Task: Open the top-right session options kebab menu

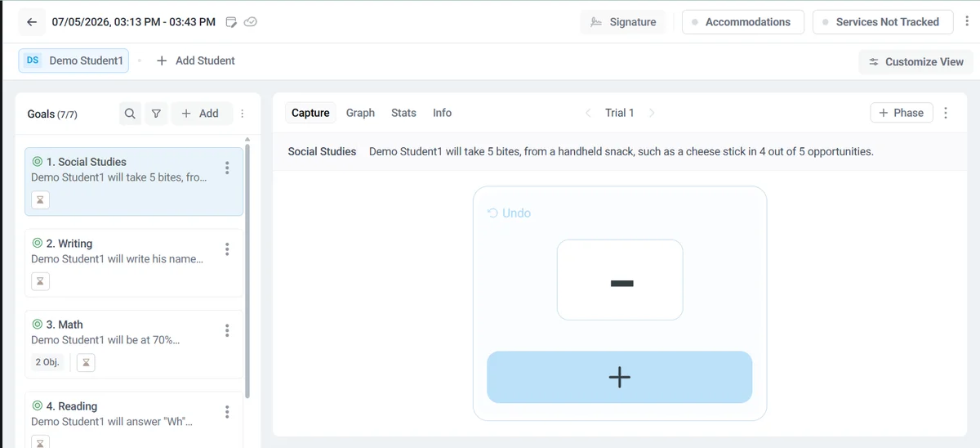Action: pos(968,22)
